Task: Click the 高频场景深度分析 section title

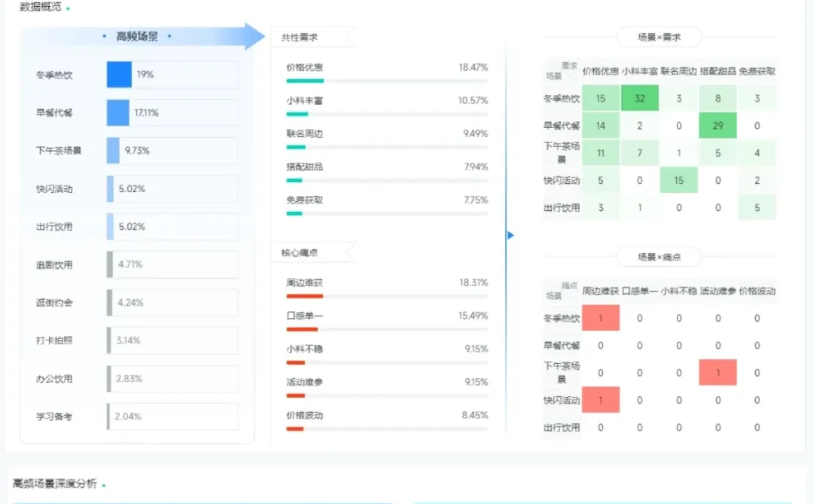Action: [x=55, y=484]
